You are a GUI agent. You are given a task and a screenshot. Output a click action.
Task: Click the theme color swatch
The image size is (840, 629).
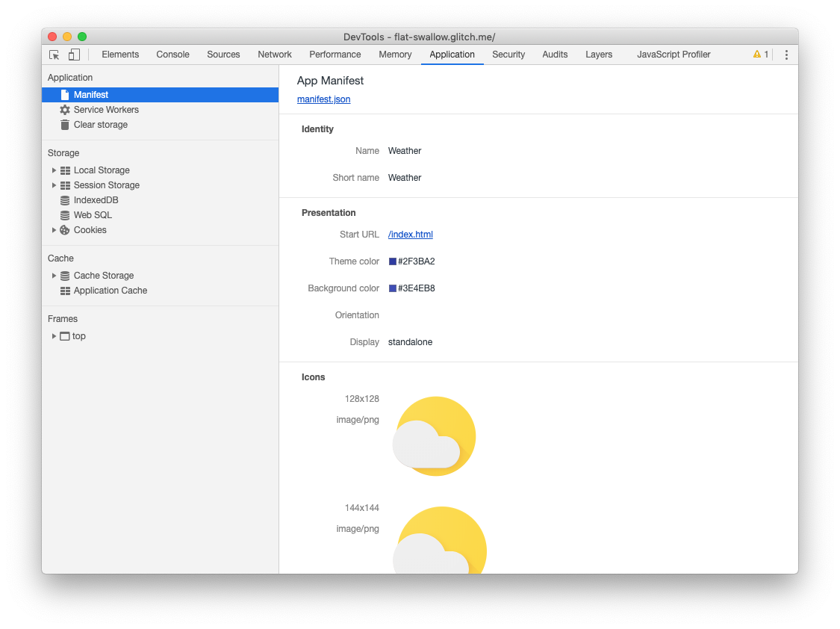point(391,261)
